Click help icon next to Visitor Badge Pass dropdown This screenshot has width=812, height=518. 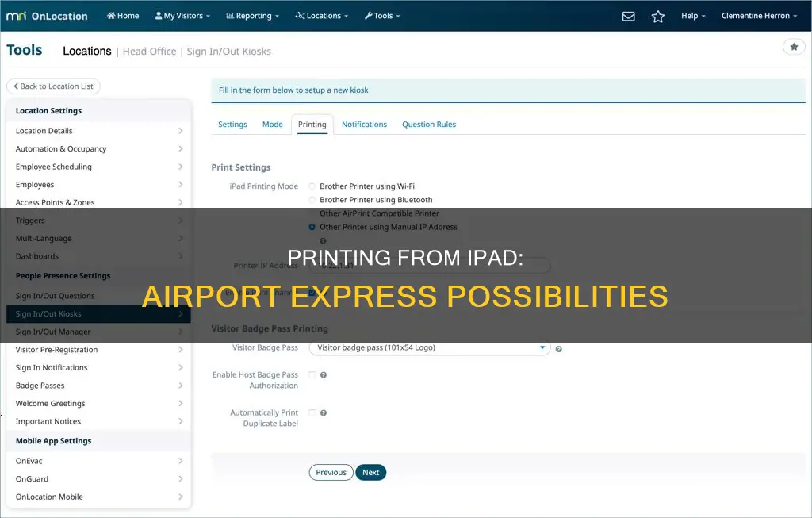tap(559, 349)
